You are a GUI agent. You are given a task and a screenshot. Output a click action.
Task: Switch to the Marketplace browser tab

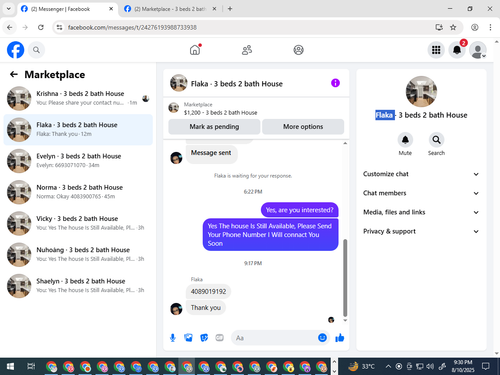(x=170, y=9)
